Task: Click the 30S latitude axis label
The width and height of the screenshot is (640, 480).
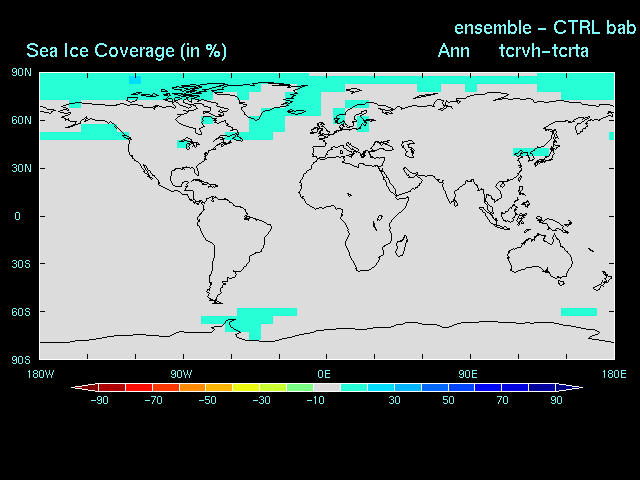Action: click(x=21, y=265)
